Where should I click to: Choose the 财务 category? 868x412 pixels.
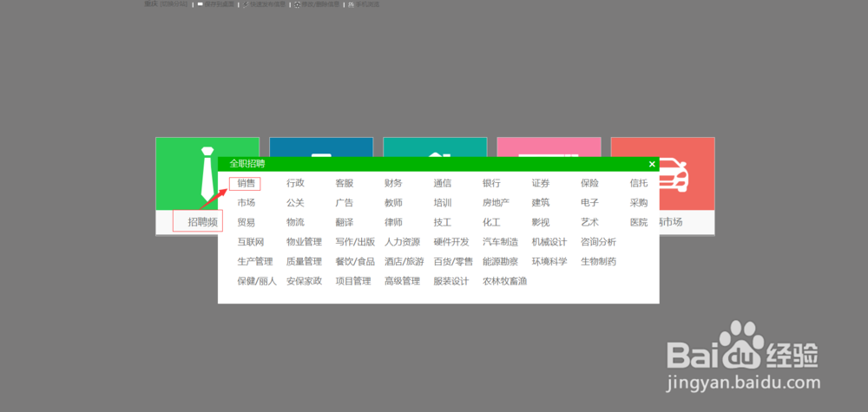pyautogui.click(x=393, y=183)
